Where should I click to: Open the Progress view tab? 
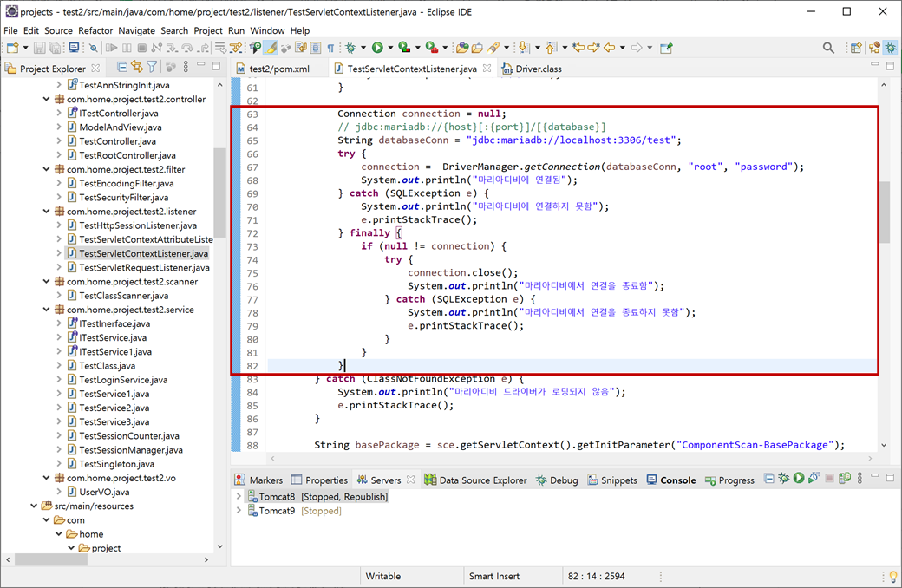(729, 480)
